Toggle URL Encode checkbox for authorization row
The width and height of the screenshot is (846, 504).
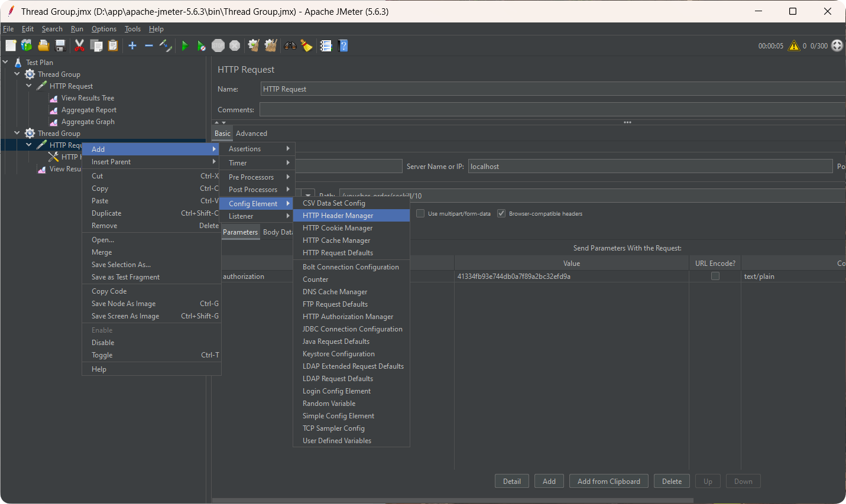[715, 276]
